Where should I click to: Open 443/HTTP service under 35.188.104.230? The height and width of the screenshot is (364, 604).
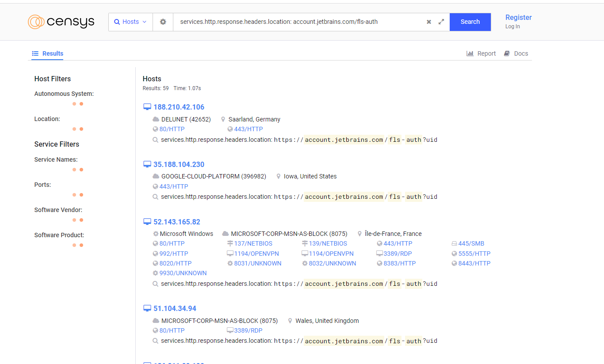(x=174, y=186)
